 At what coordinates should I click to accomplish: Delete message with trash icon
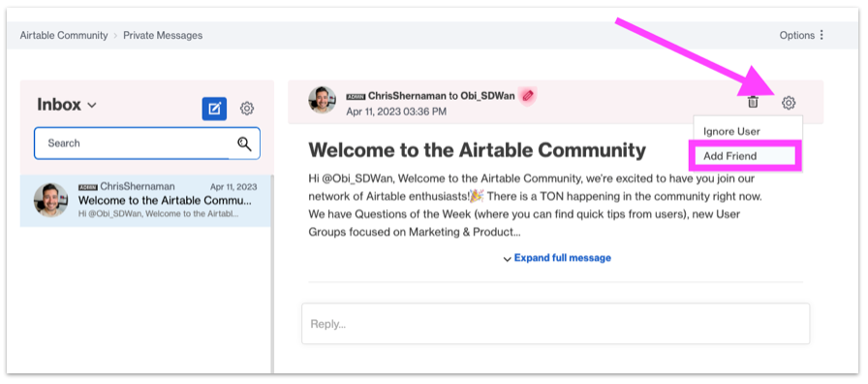[x=753, y=102]
